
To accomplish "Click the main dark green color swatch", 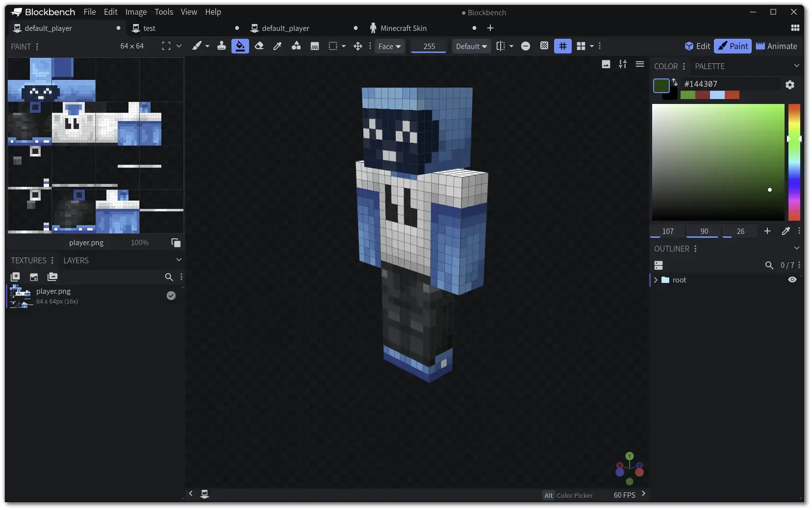I will coord(661,86).
